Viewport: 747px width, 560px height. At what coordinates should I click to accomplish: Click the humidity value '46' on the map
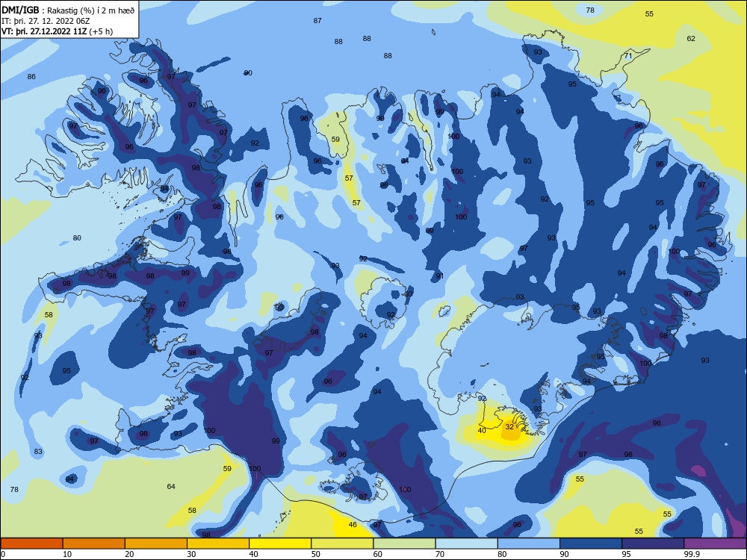[x=353, y=524]
